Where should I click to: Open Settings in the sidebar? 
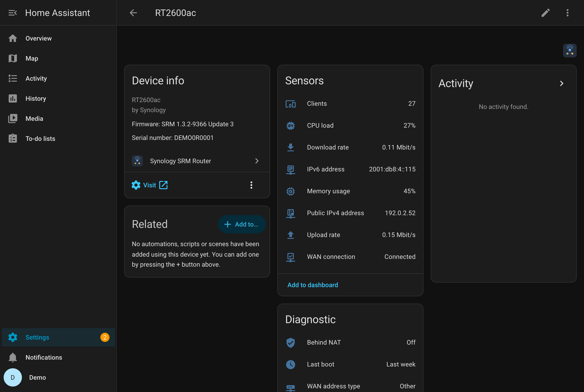pos(58,337)
